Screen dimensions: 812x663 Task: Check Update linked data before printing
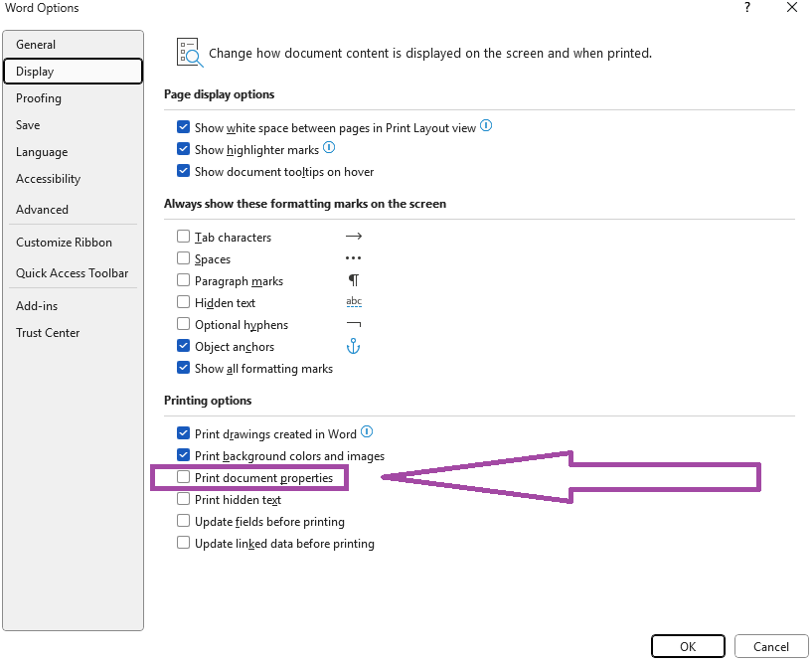(183, 543)
